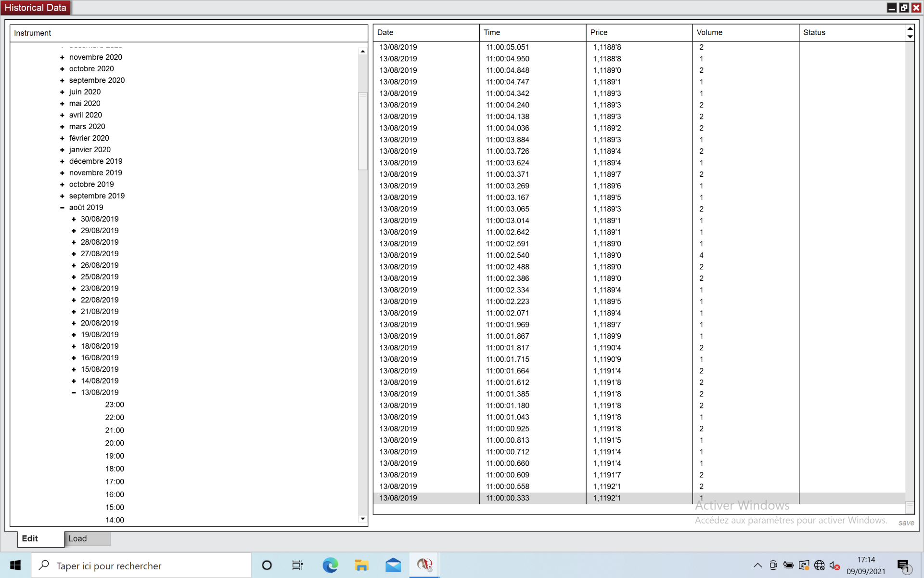Expand the septembre 2019 node

pos(62,196)
